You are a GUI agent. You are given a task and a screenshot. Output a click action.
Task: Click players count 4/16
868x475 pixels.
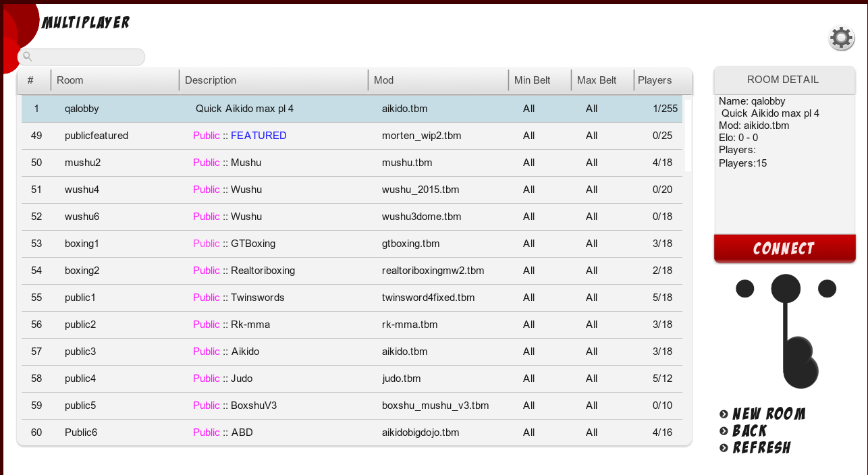coord(663,432)
